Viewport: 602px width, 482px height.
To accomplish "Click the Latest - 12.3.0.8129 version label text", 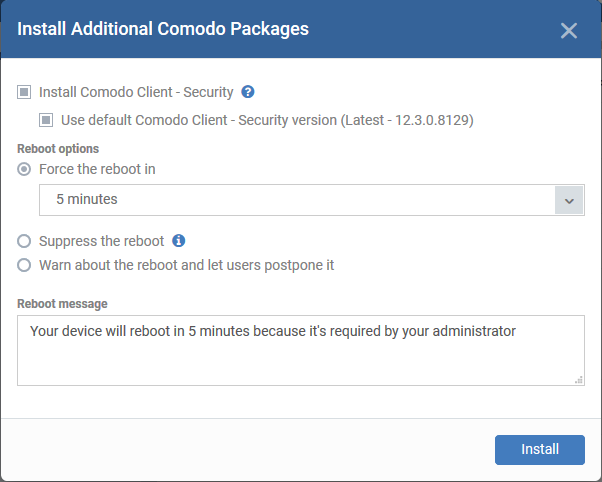I will click(407, 120).
